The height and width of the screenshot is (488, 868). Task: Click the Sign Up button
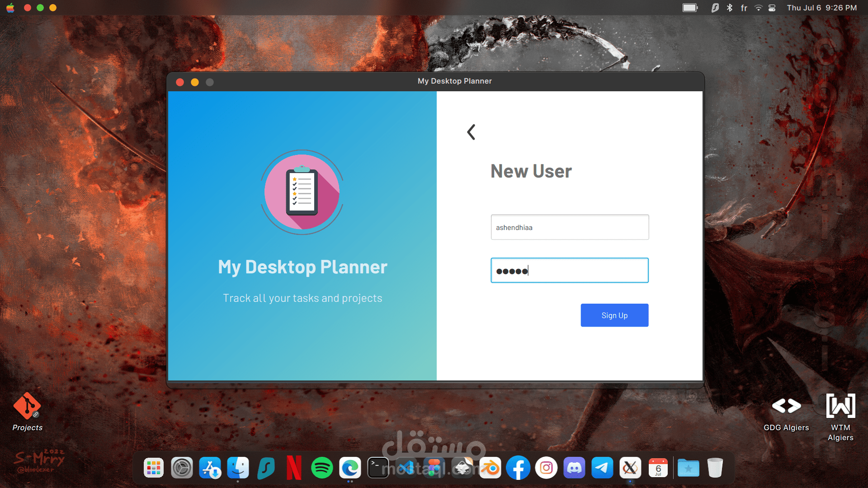coord(614,315)
